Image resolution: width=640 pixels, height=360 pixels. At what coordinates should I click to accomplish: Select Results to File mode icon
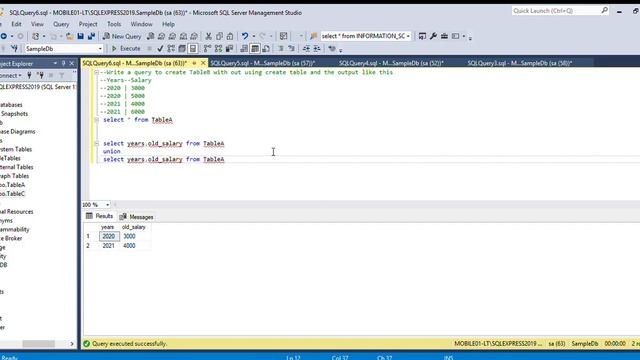(x=266, y=49)
